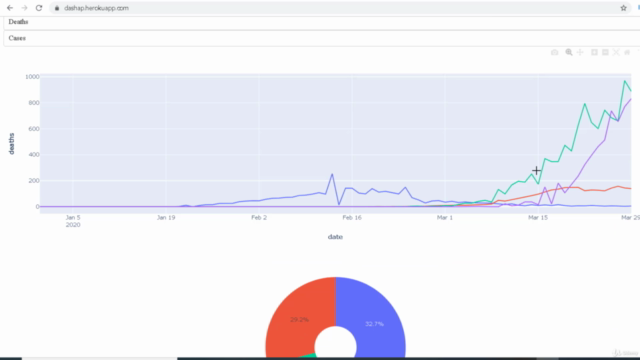Screen dimensions: 640x360
Task: Download the plot as PNG via camera icon
Action: click(554, 52)
